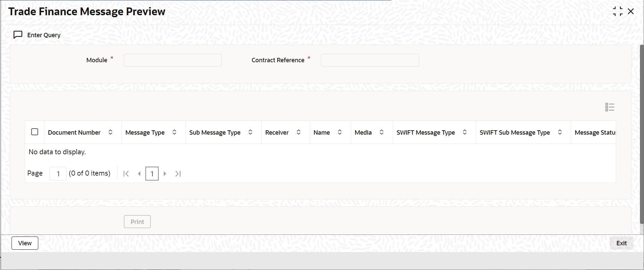Sort by SWIFT Message Type column arrows

tap(465, 132)
